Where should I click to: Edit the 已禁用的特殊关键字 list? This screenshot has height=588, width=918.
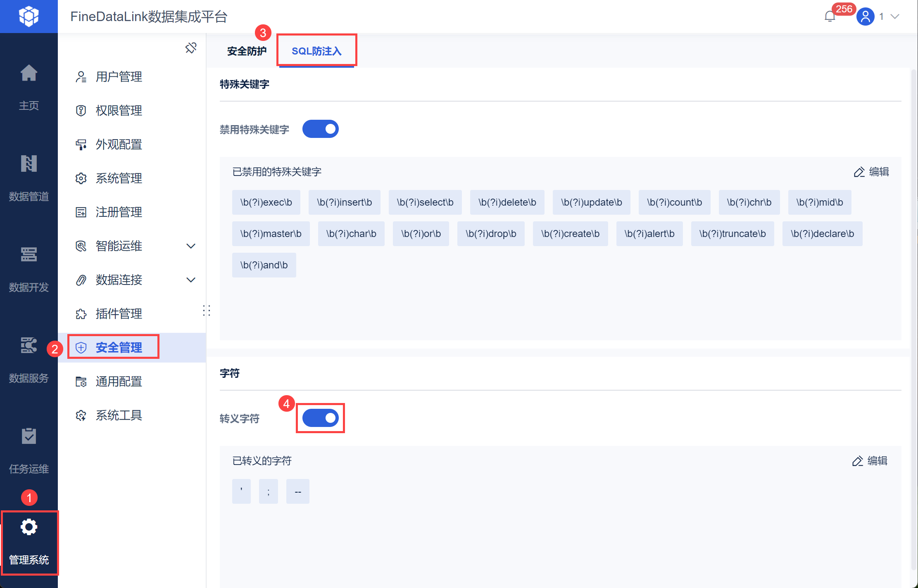click(871, 172)
